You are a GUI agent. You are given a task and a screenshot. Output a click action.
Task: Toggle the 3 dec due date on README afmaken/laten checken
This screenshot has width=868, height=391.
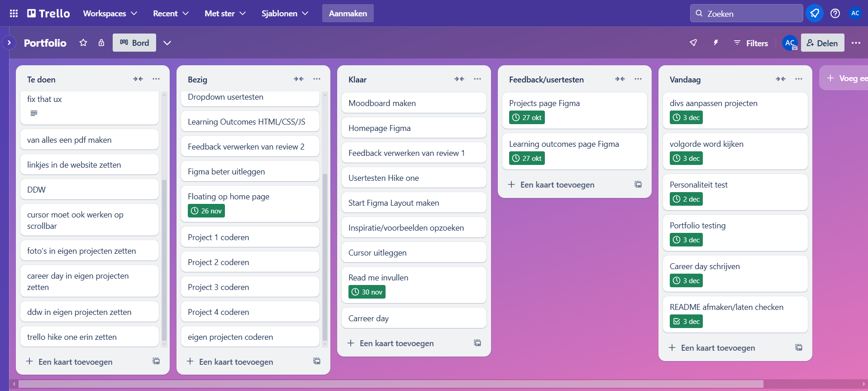pyautogui.click(x=686, y=321)
